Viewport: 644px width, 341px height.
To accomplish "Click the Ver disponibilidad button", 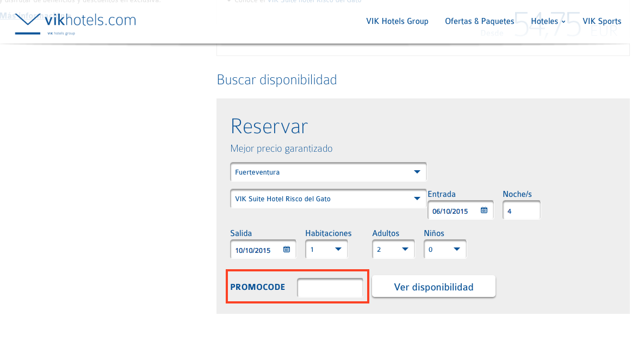I will 434,287.
